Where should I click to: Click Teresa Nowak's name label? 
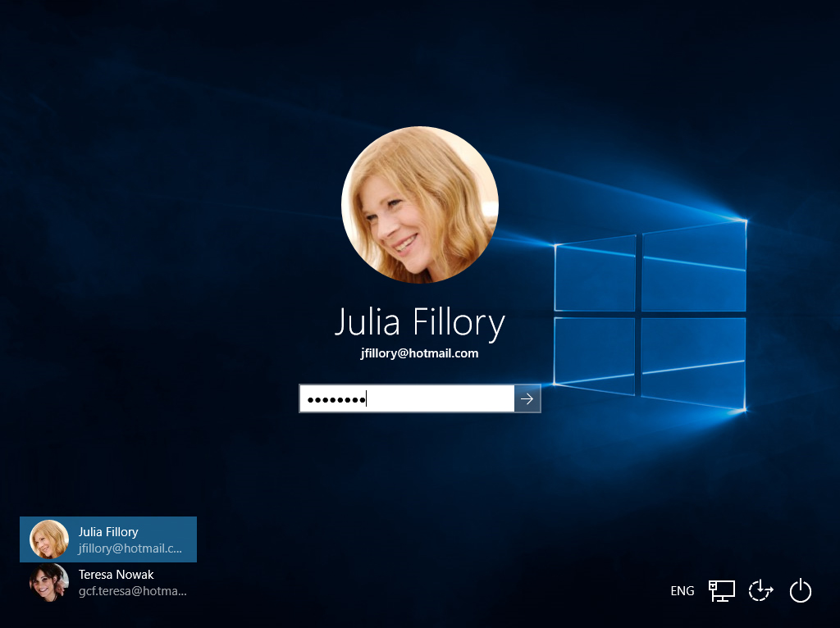pos(116,575)
